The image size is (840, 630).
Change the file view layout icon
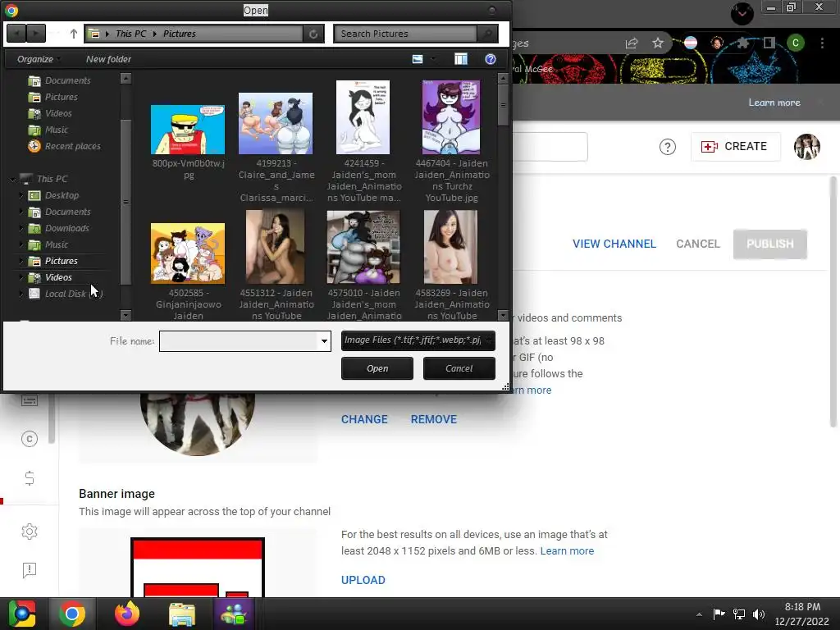point(418,59)
